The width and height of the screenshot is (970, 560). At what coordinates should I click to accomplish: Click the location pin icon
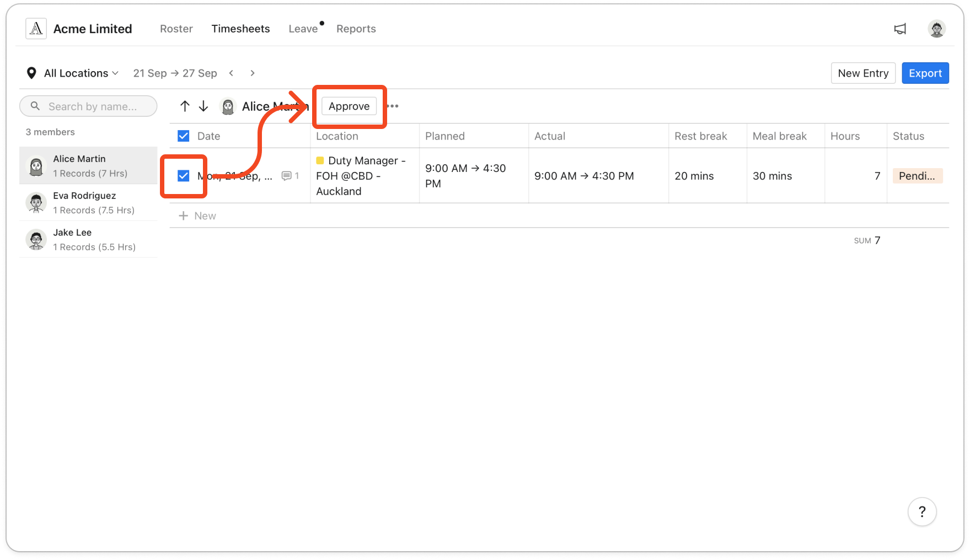coord(31,73)
